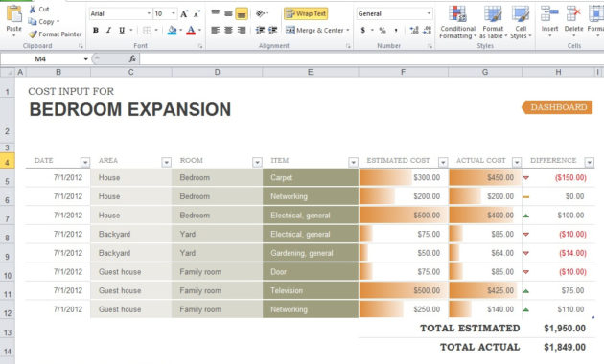Open the AREA column filter
Viewport: 604px width, 364px height.
point(167,163)
